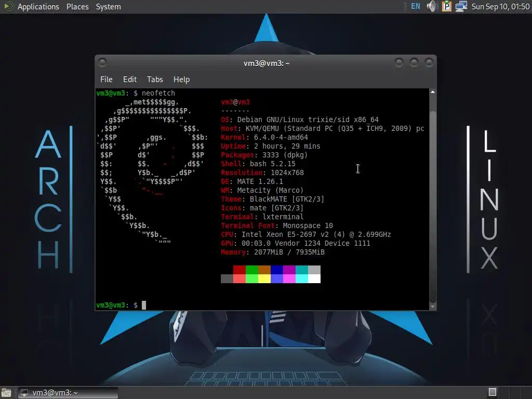Click the bottom shell prompt cursor
The image size is (532, 399).
[x=144, y=305]
